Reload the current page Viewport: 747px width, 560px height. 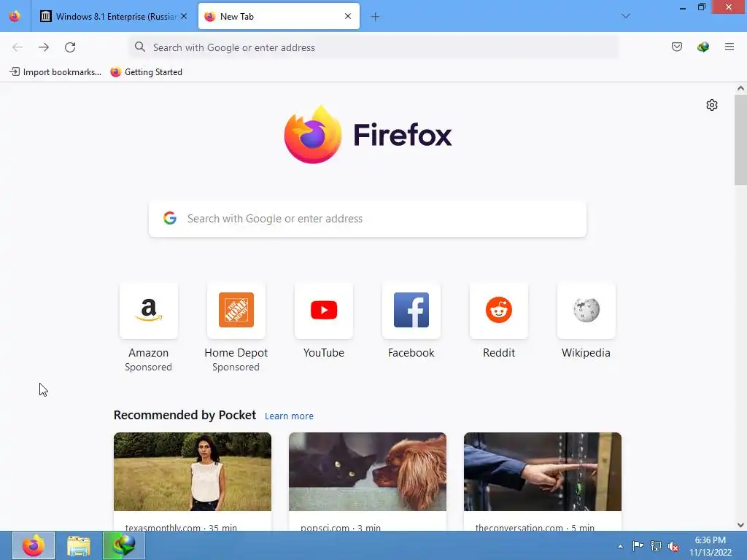tap(70, 47)
